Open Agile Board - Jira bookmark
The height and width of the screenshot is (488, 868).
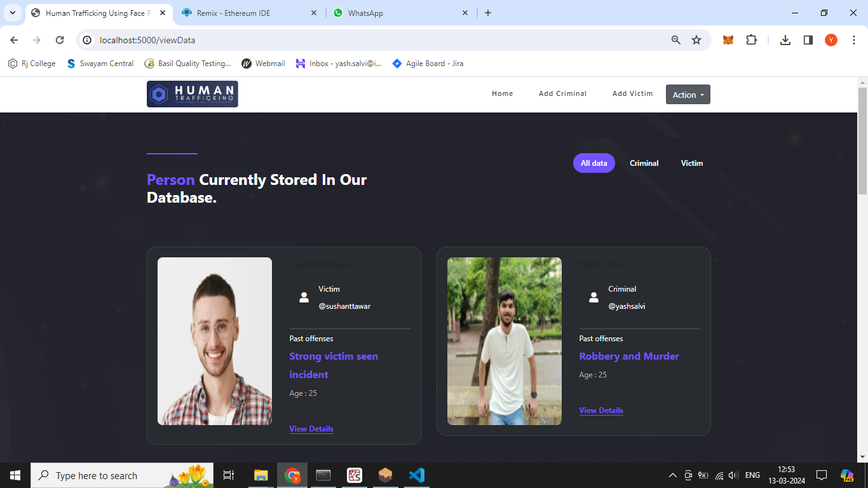click(x=428, y=64)
